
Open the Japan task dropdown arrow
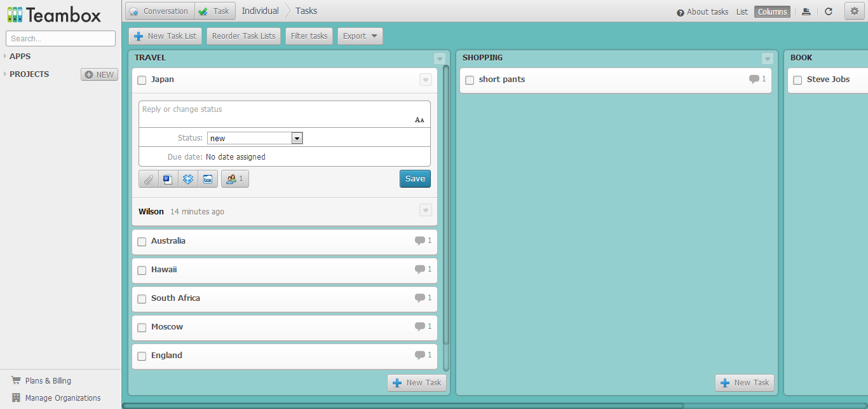pyautogui.click(x=426, y=80)
